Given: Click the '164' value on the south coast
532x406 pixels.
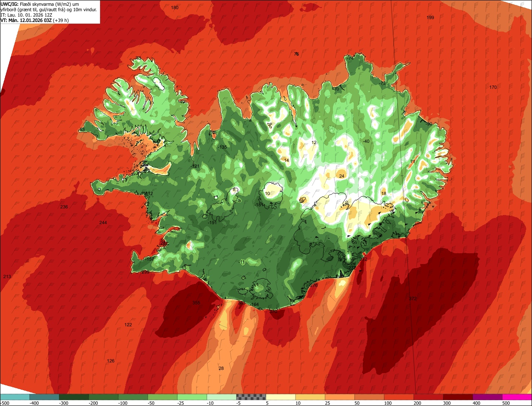Looking at the screenshot, I should click(x=255, y=305).
